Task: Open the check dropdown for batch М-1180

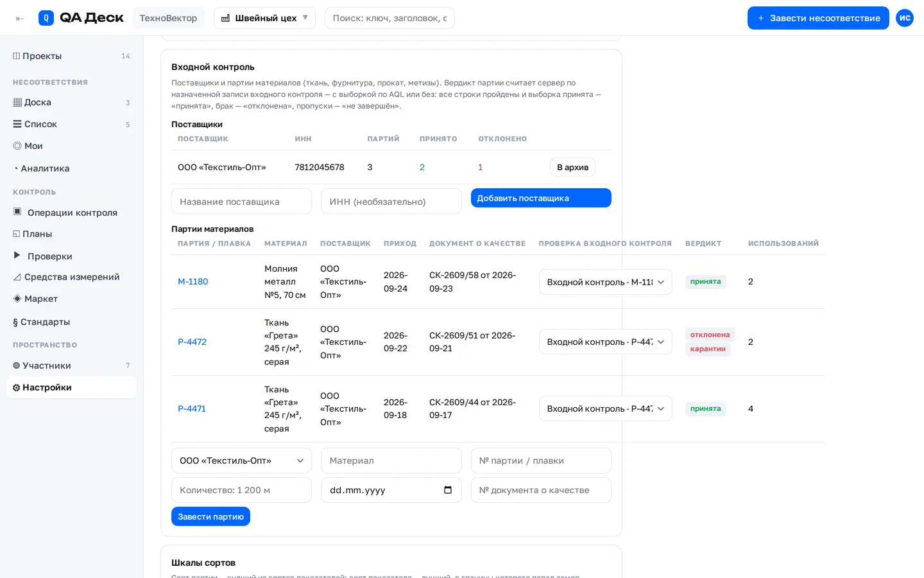Action: (x=605, y=282)
